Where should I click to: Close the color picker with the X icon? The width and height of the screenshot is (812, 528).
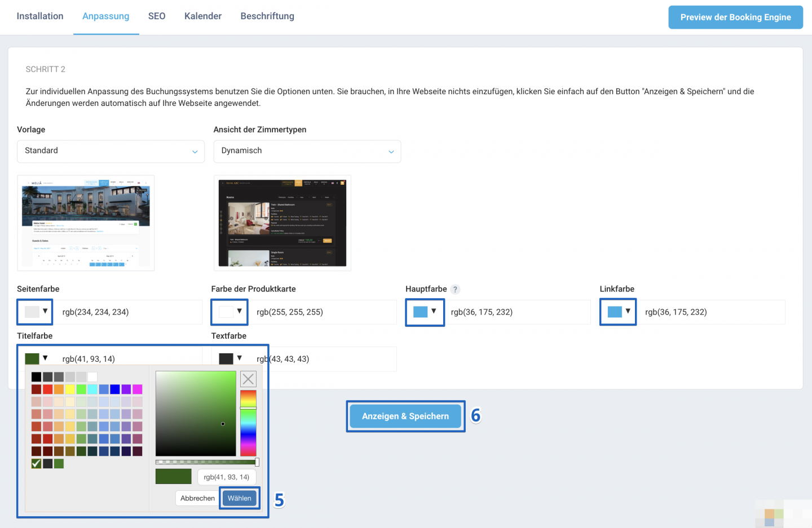pos(248,379)
